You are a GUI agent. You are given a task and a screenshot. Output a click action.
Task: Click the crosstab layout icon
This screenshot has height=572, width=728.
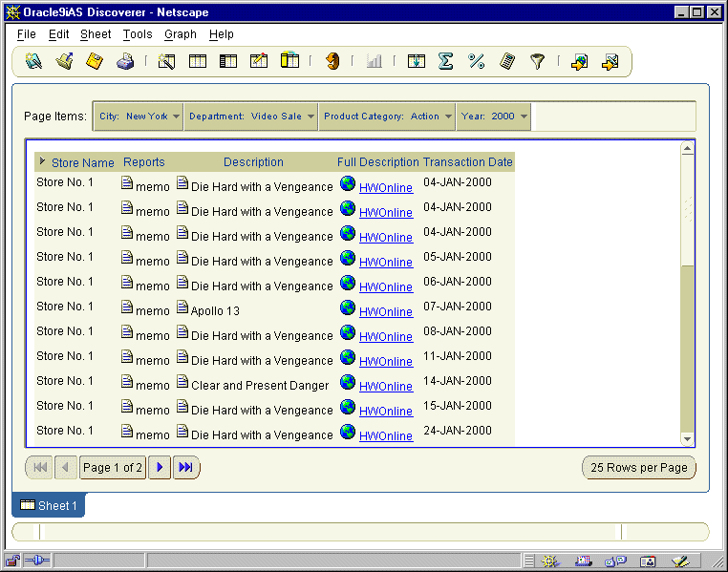point(228,61)
